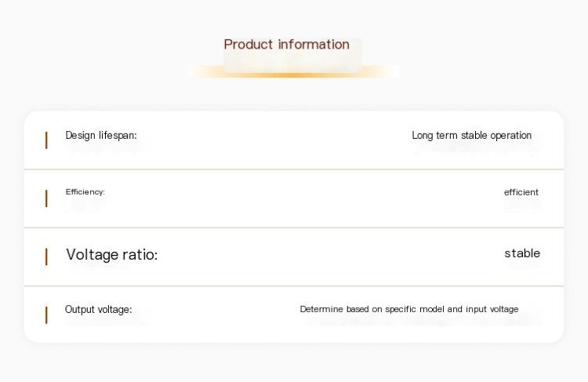Screen dimensions: 588x382
Task: Click the marker bar beside Efficiency
Action: [46, 198]
